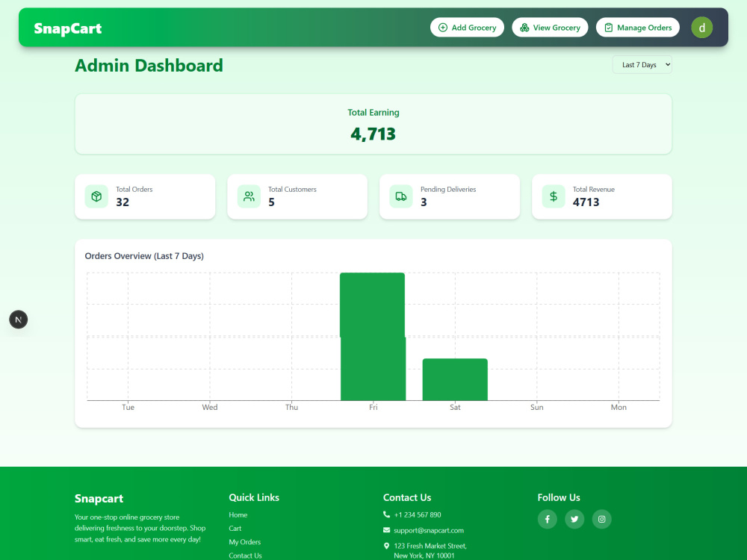Click the My Orders quick link
Image resolution: width=747 pixels, height=560 pixels.
pos(245,542)
